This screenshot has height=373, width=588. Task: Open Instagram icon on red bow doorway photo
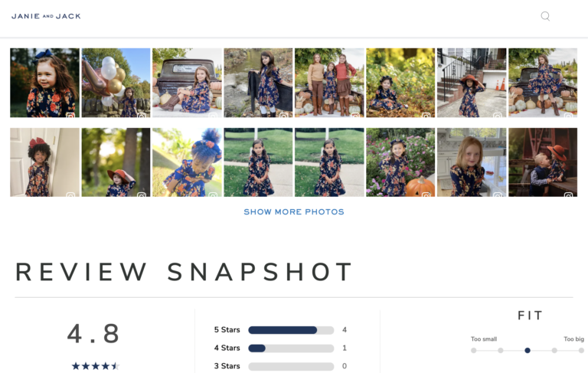[70, 195]
